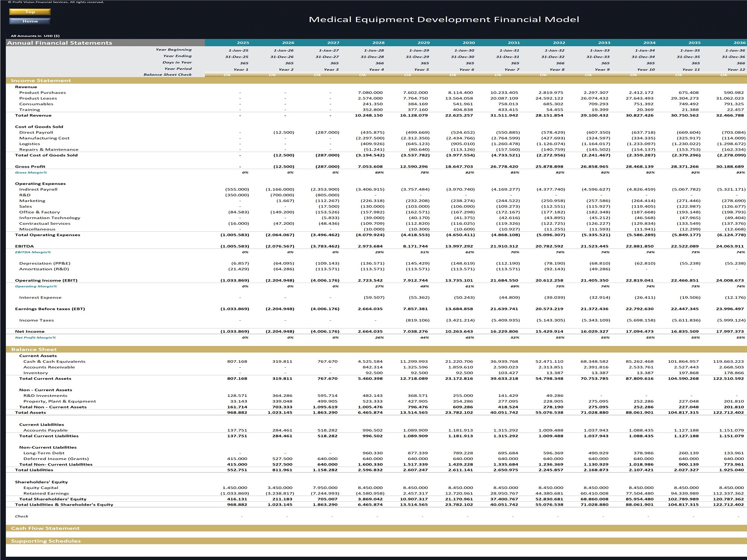Click the Equity Capital row label
This screenshot has height=560, width=747.
pyautogui.click(x=41, y=488)
